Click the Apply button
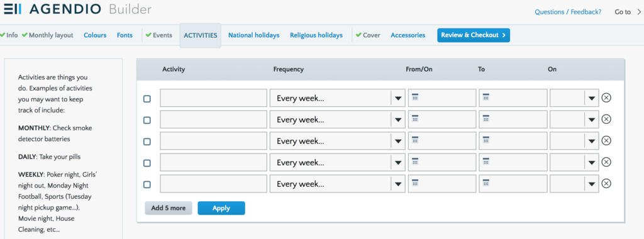This screenshot has height=239, width=644. pyautogui.click(x=221, y=208)
